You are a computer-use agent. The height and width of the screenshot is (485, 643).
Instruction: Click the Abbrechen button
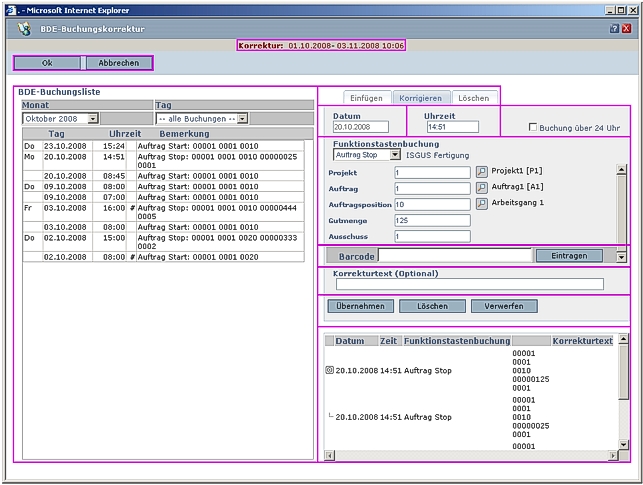(119, 63)
